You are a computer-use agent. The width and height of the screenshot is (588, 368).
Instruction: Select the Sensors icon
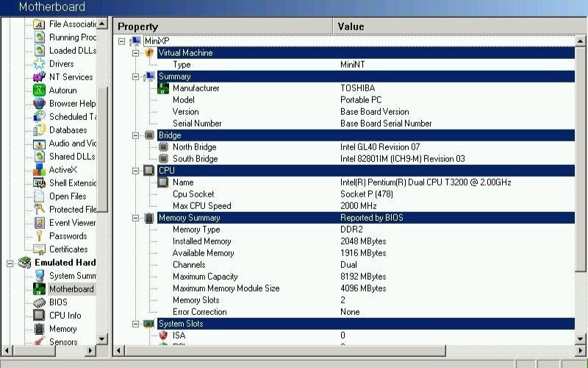[39, 342]
